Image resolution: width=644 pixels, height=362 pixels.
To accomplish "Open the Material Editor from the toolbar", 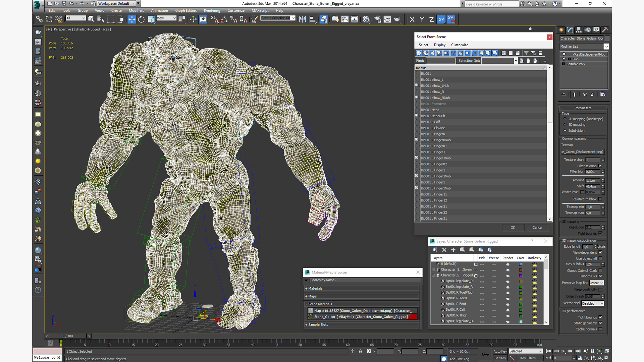I will point(366,19).
